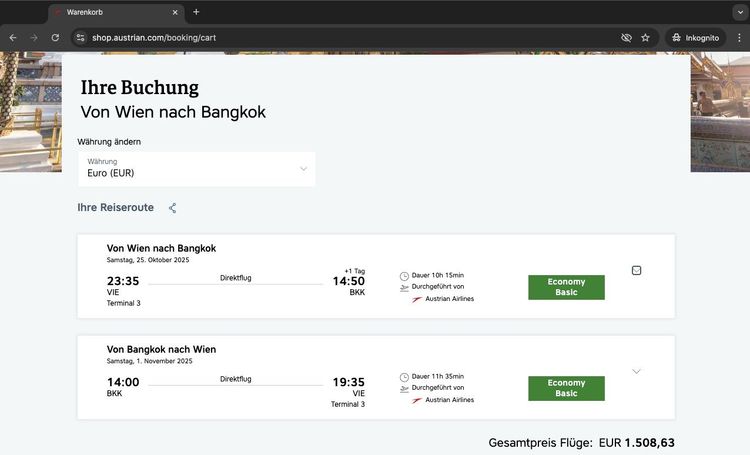This screenshot has height=455, width=750.
Task: Click Economy Basic on the Bangkok–Wien flight
Action: pyautogui.click(x=566, y=388)
